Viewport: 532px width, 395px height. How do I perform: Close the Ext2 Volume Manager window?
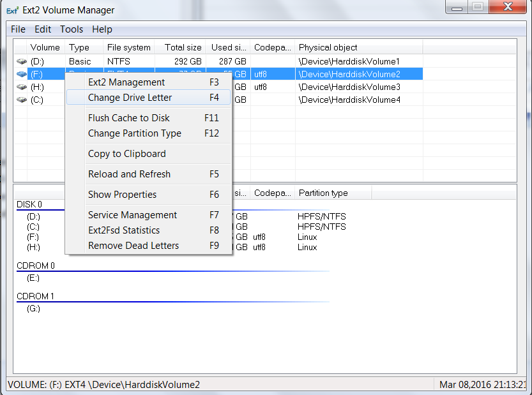(x=508, y=7)
